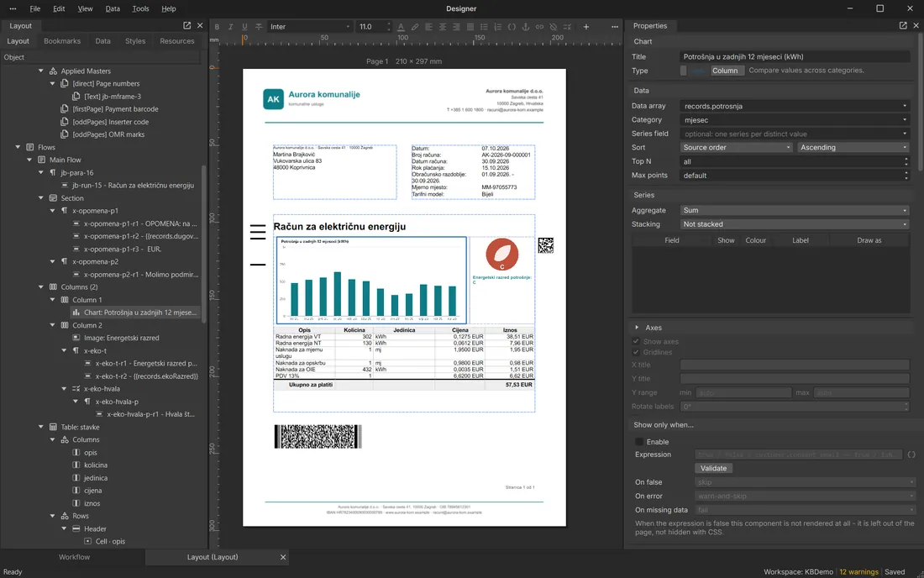Viewport: 924px width, 578px height.
Task: Switch to the Resources tab
Action: tap(176, 41)
